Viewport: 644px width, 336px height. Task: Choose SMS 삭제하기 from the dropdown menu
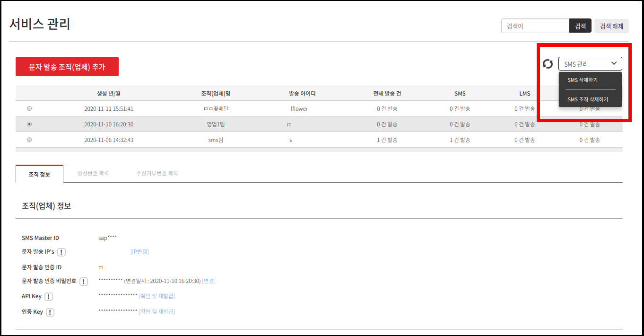583,80
